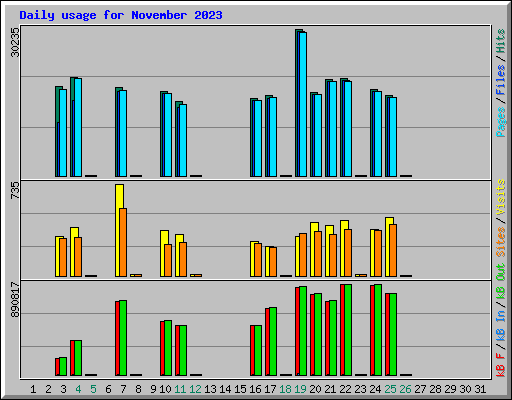Click the x-axis day label 15

pos(240,389)
